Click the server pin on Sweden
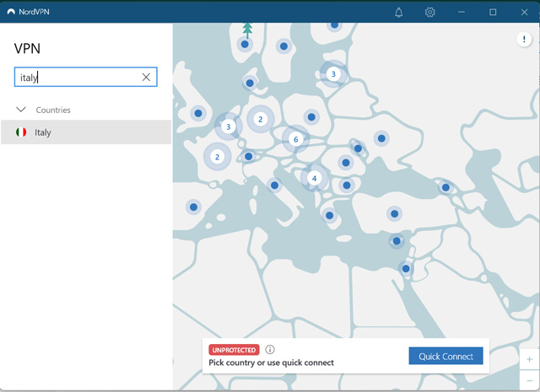Viewport: 540px width, 392px height. click(283, 46)
